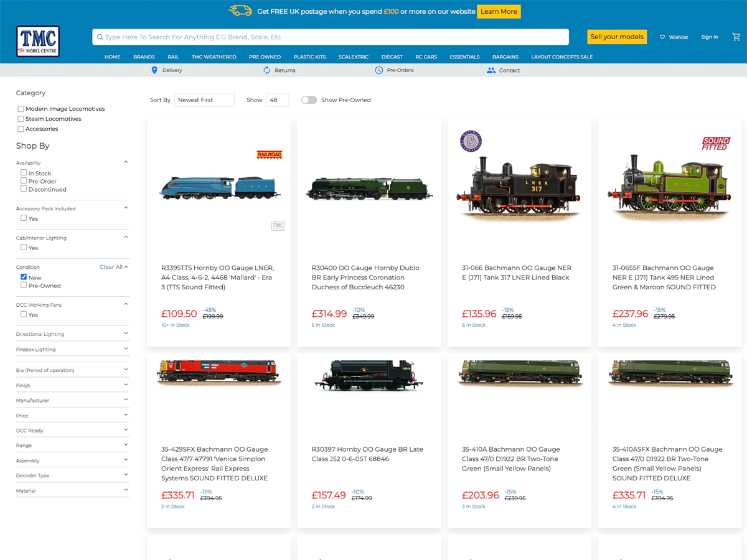
Task: Check Yes under Accessory Pack Included
Action: (x=24, y=218)
